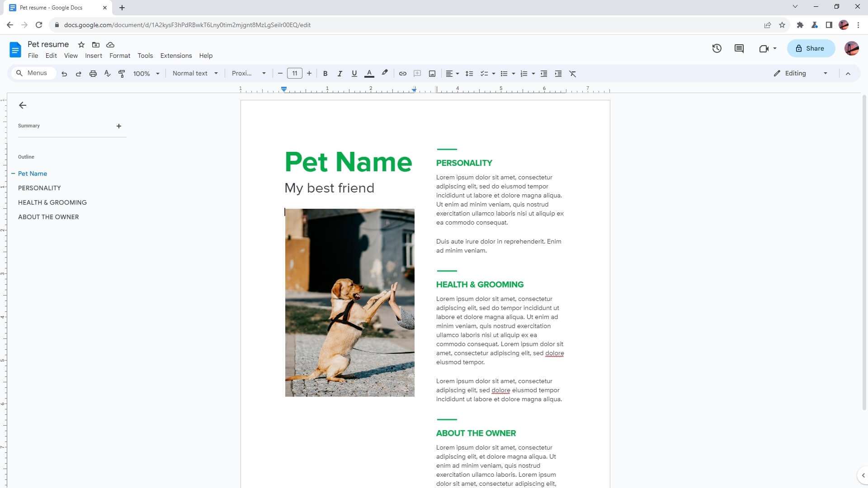Open the File menu

[33, 56]
